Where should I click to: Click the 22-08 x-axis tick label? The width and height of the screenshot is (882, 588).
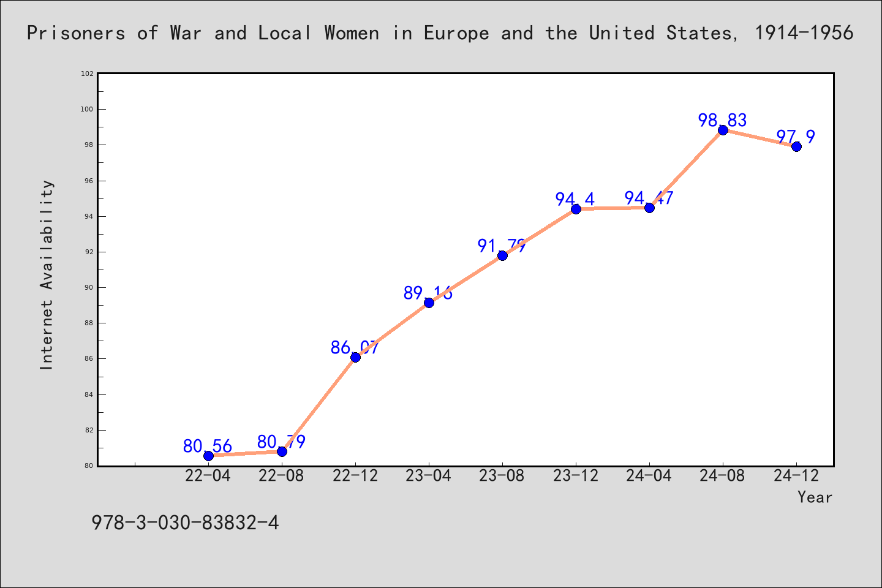[282, 476]
